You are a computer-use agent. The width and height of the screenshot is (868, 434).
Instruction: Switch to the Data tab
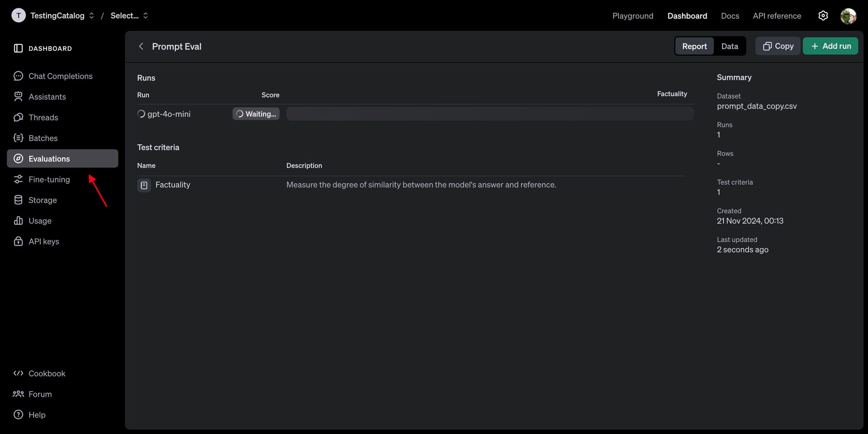click(730, 46)
